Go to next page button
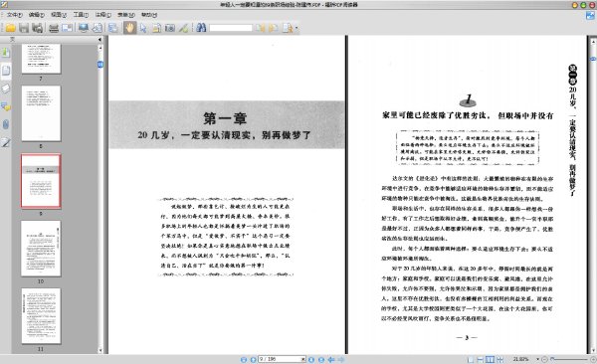This screenshot has height=364, width=597. coord(311,359)
